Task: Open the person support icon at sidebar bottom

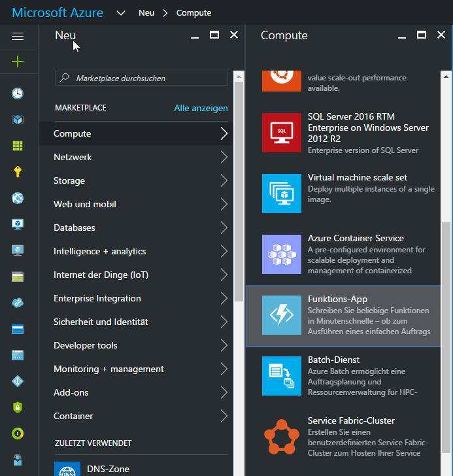Action: (x=18, y=460)
